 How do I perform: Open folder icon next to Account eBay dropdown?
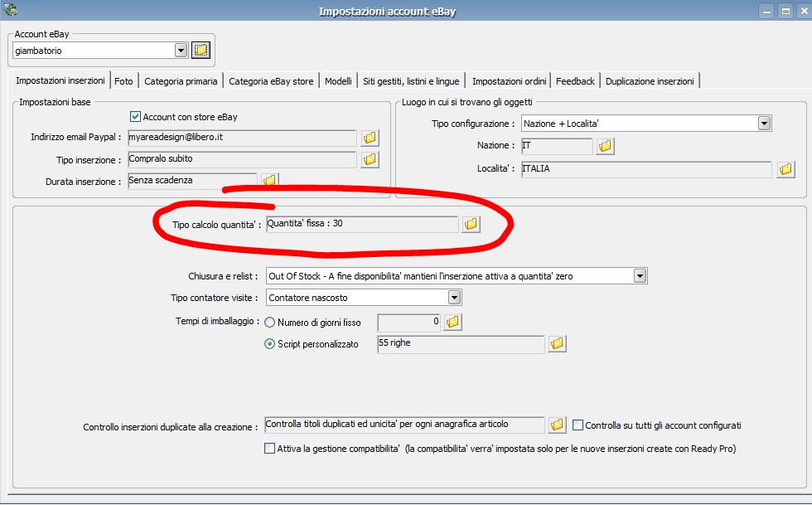click(201, 51)
